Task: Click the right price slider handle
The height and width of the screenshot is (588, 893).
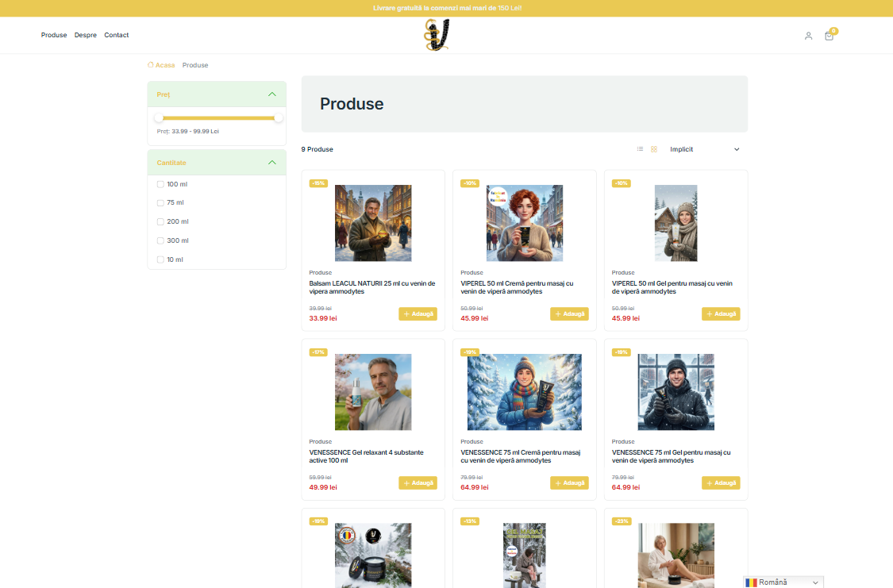Action: [x=279, y=117]
